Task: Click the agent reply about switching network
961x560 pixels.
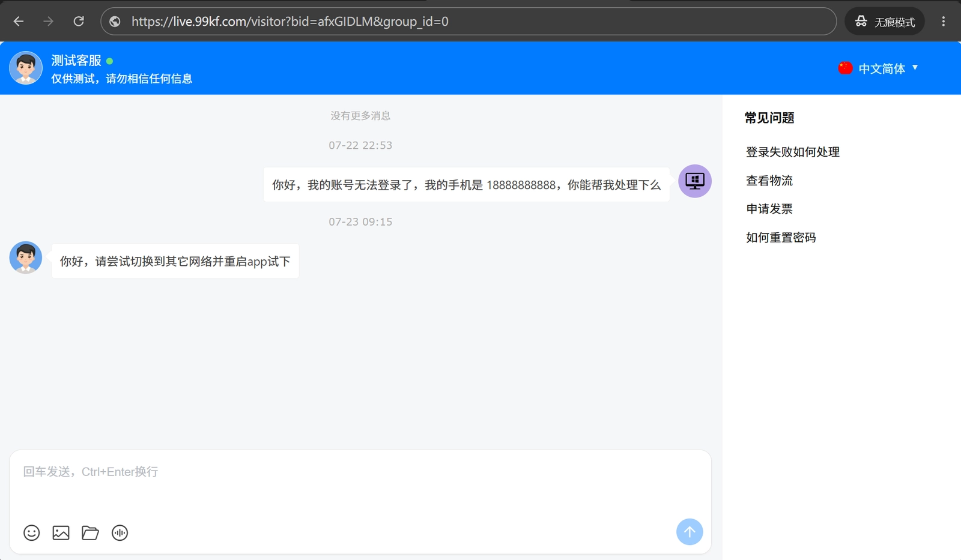Action: coord(175,261)
